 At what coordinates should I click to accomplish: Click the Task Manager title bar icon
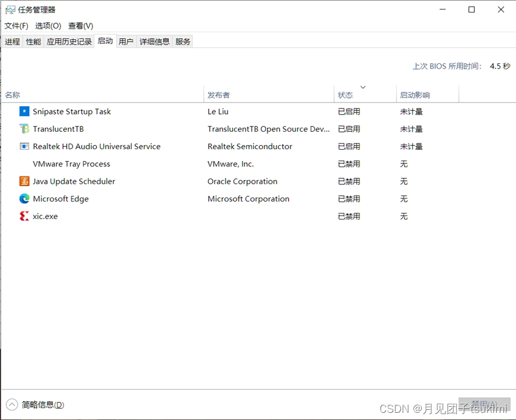click(x=10, y=10)
